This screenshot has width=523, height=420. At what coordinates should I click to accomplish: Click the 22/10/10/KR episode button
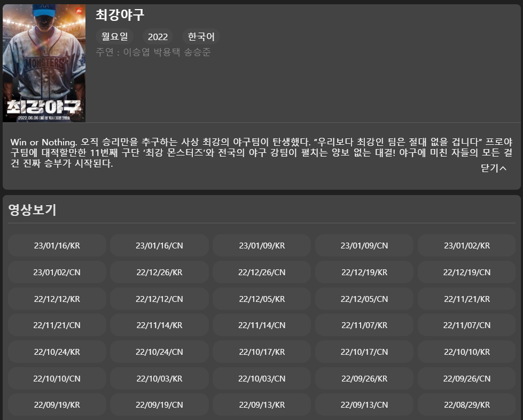click(x=466, y=352)
